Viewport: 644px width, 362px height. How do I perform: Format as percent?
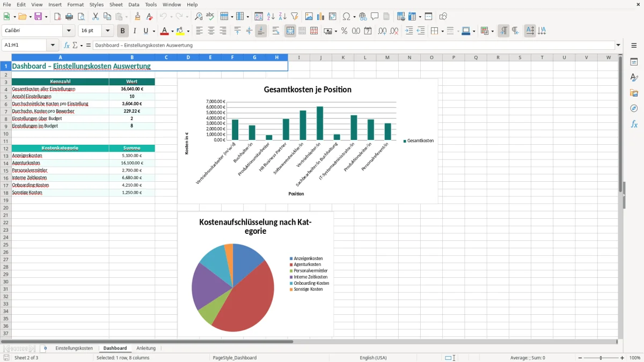[344, 31]
